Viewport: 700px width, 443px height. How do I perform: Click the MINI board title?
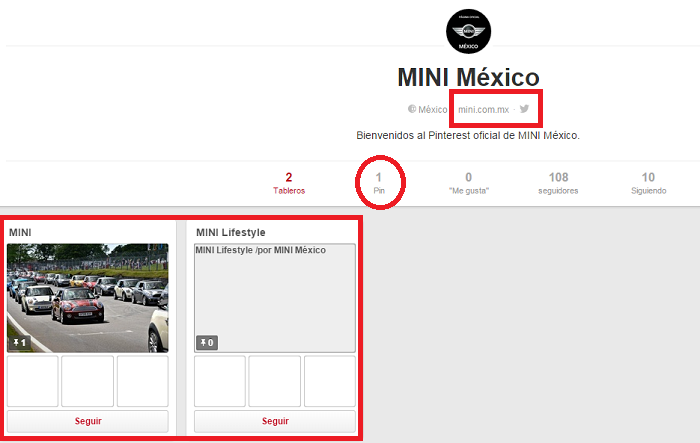[20, 232]
